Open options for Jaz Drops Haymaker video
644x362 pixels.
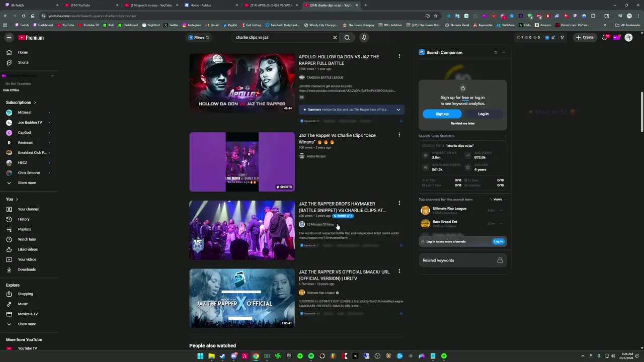click(x=399, y=203)
